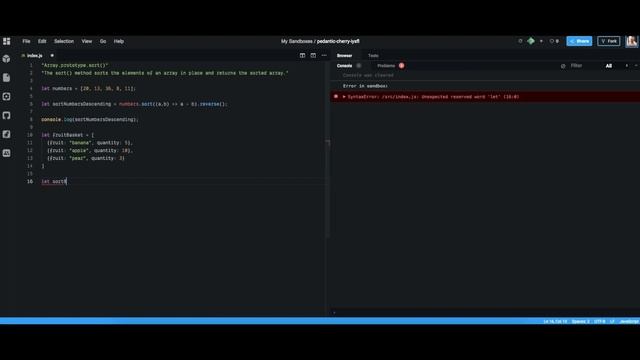Click the apple quantity code line

[x=90, y=151]
